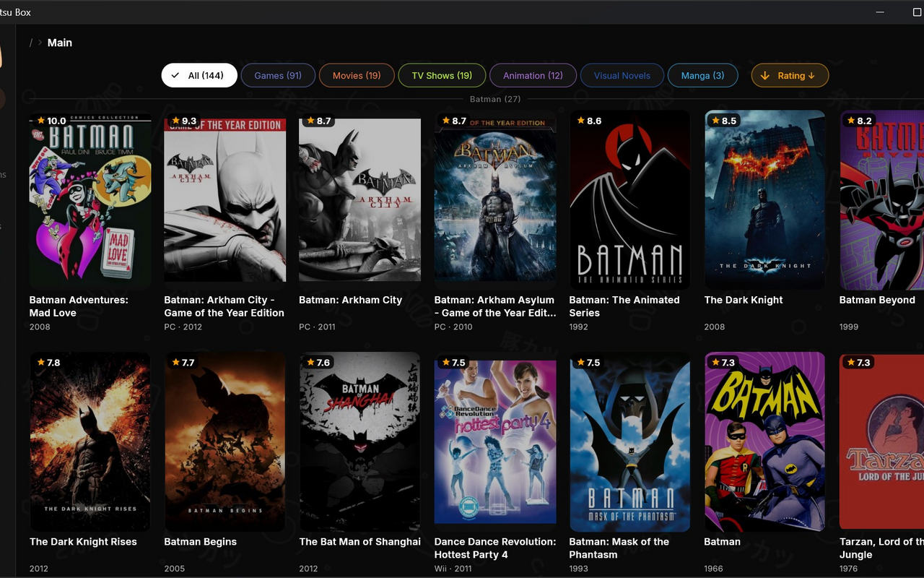
Task: Click the Batman (27) group header
Action: coord(495,99)
